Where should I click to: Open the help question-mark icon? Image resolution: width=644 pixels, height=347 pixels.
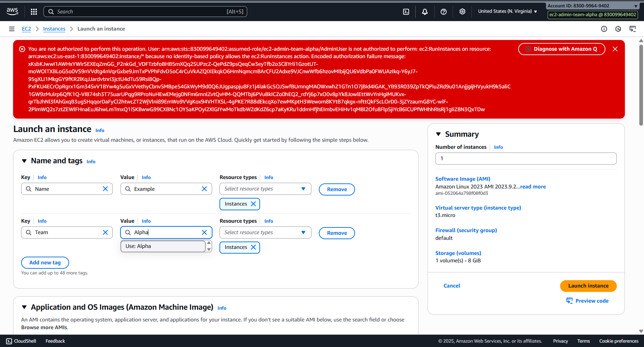coord(444,11)
